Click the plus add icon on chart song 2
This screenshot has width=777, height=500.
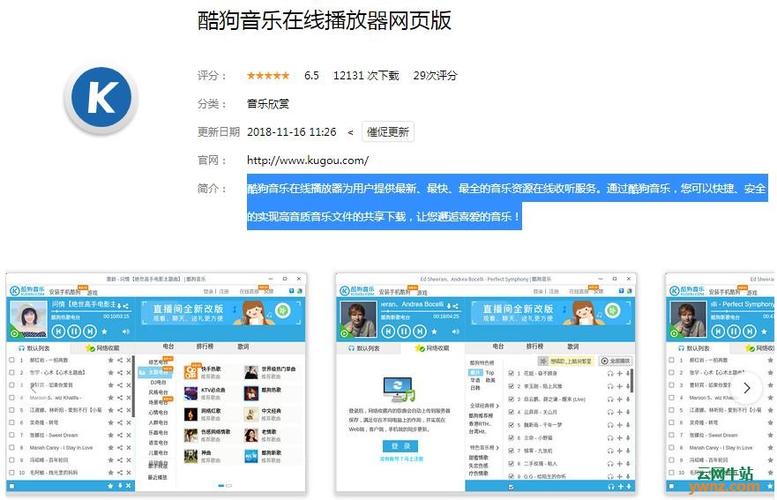pos(619,387)
